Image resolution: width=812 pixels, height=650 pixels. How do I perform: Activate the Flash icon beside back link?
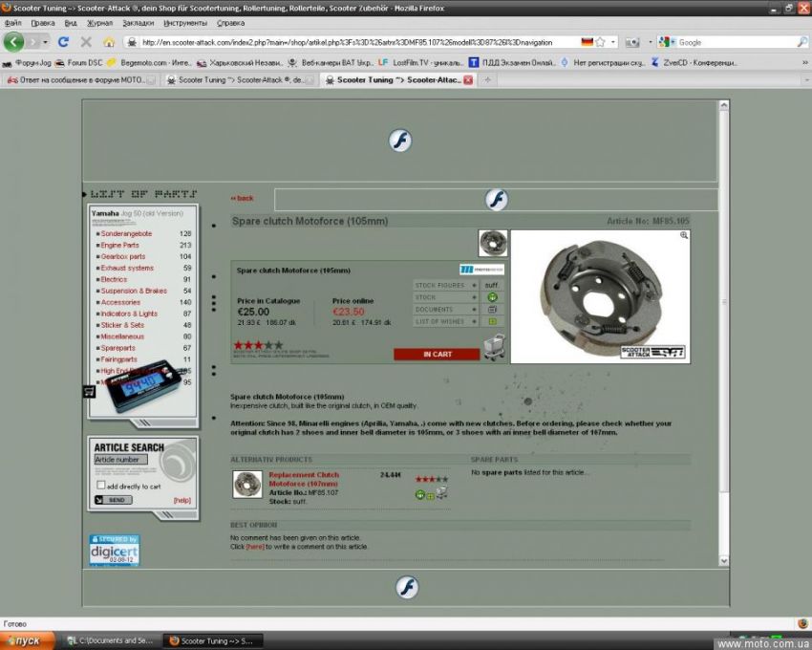[496, 200]
